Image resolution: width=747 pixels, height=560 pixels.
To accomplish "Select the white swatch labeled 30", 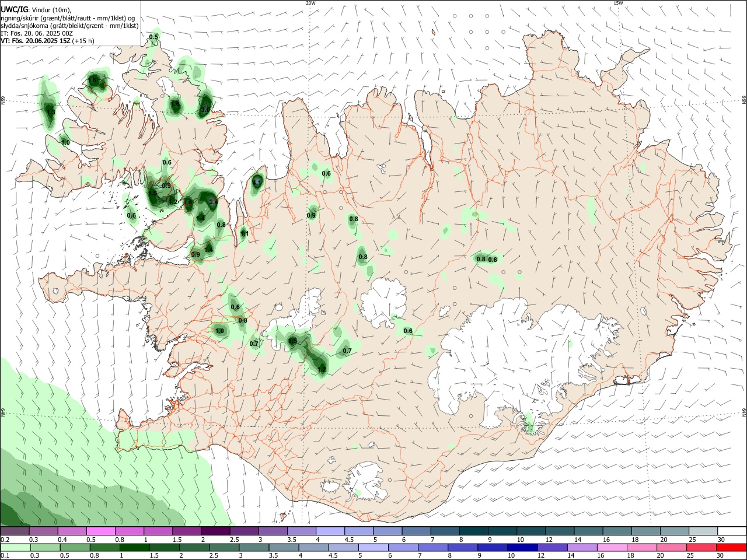I will 732,531.
